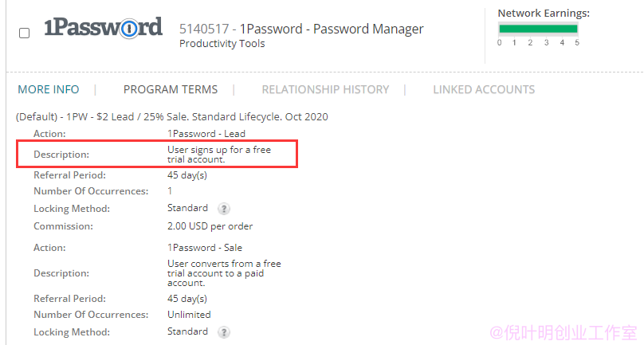644x345 pixels.
Task: Click the Productivity Tools category text
Action: (x=222, y=44)
